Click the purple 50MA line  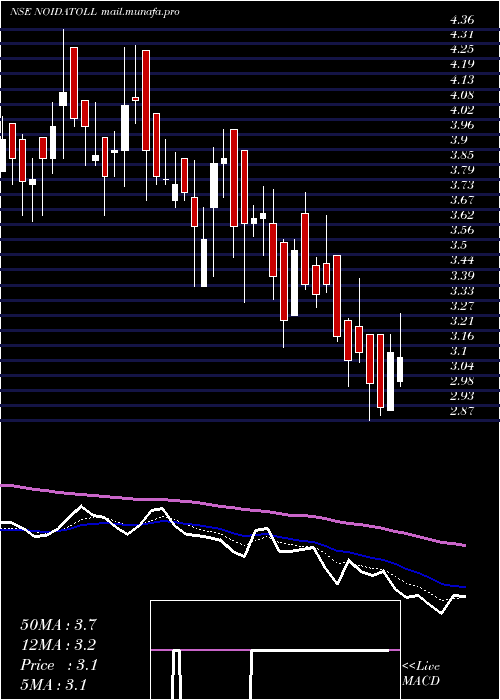pos(232,507)
